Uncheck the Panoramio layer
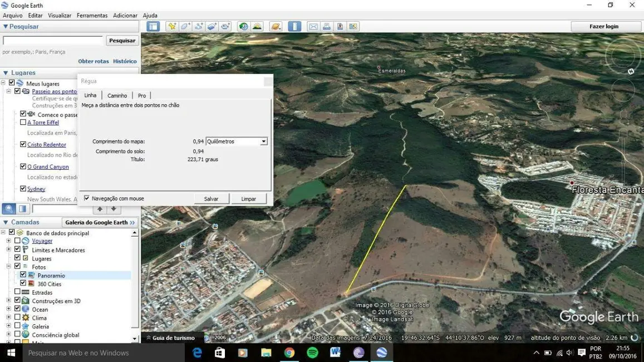The width and height of the screenshot is (644, 362). point(23,275)
